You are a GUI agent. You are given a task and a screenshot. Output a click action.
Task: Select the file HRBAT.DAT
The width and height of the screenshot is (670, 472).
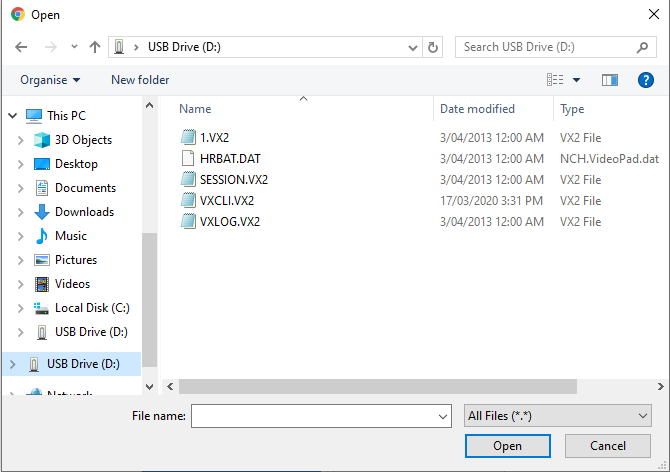[230, 158]
